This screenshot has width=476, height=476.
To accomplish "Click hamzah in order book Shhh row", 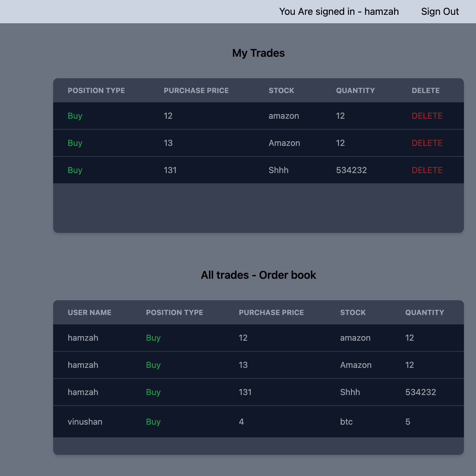I will coord(83,392).
